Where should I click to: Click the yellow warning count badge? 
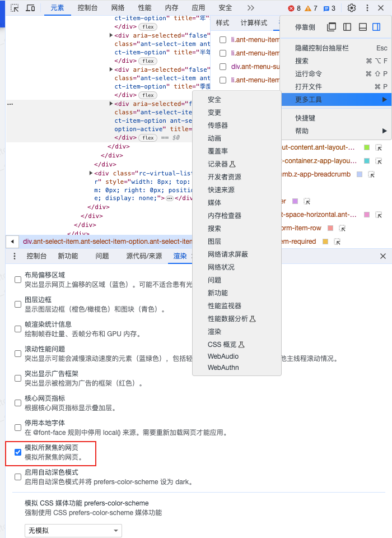311,8
